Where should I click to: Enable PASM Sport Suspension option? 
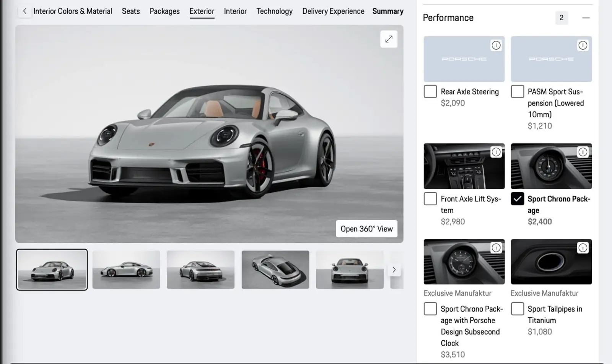[518, 92]
